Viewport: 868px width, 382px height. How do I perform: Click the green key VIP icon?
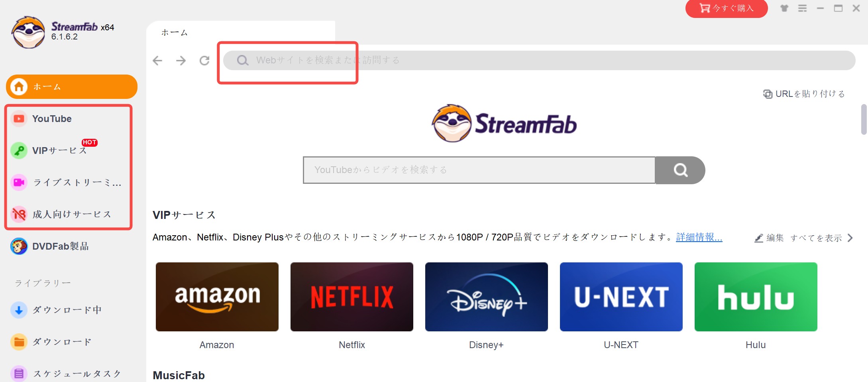tap(19, 151)
